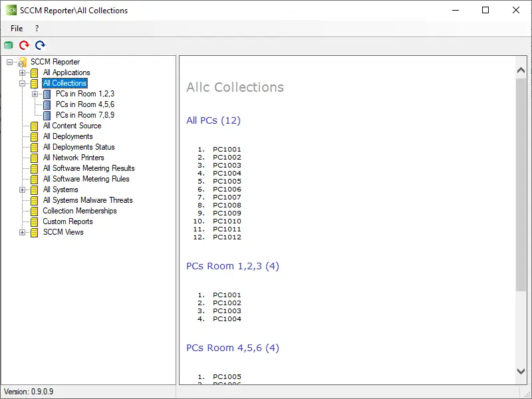
Task: Select All Content Source tree item
Action: (72, 126)
